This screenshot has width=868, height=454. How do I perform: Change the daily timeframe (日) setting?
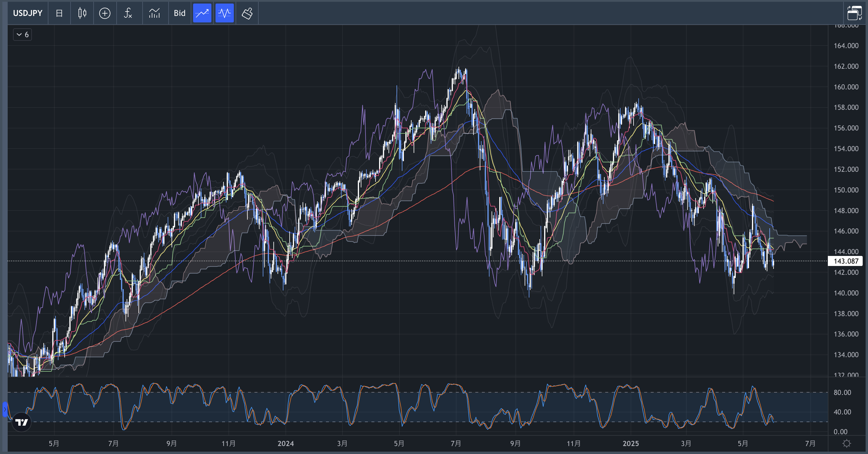pyautogui.click(x=59, y=13)
